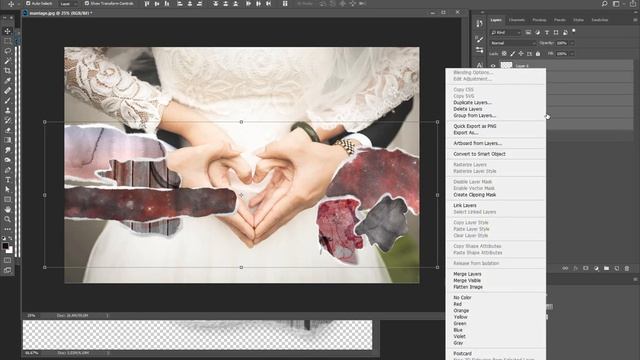Toggle Lock transparent pixels button
The width and height of the screenshot is (640, 360).
(x=504, y=53)
